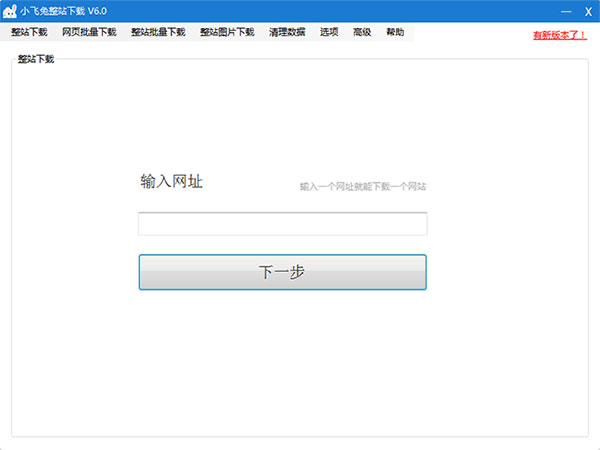Click the 下一步 button
The width and height of the screenshot is (600, 450).
tap(283, 272)
